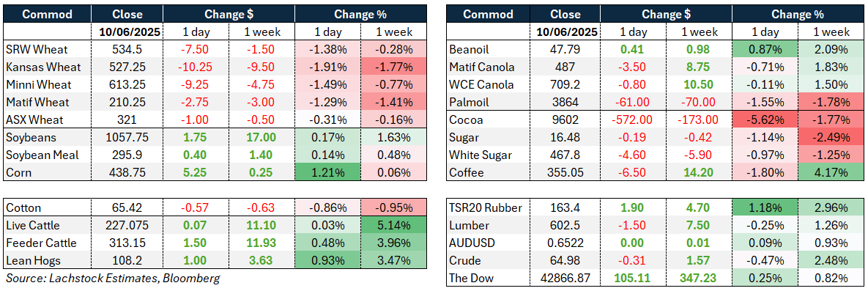Viewport: 868px width, 291px height.
Task: Click Kansas Wheat close value 527.25
Action: tap(127, 67)
